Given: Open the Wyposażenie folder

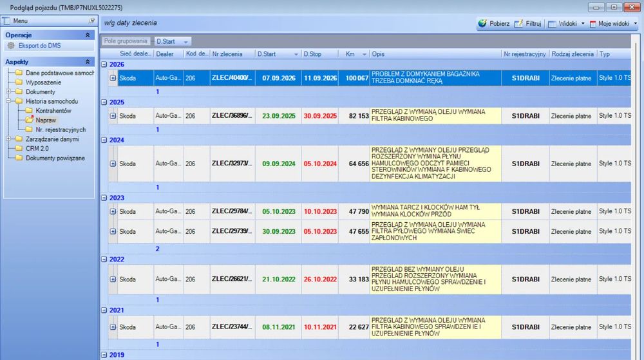Looking at the screenshot, I should [x=19, y=82].
